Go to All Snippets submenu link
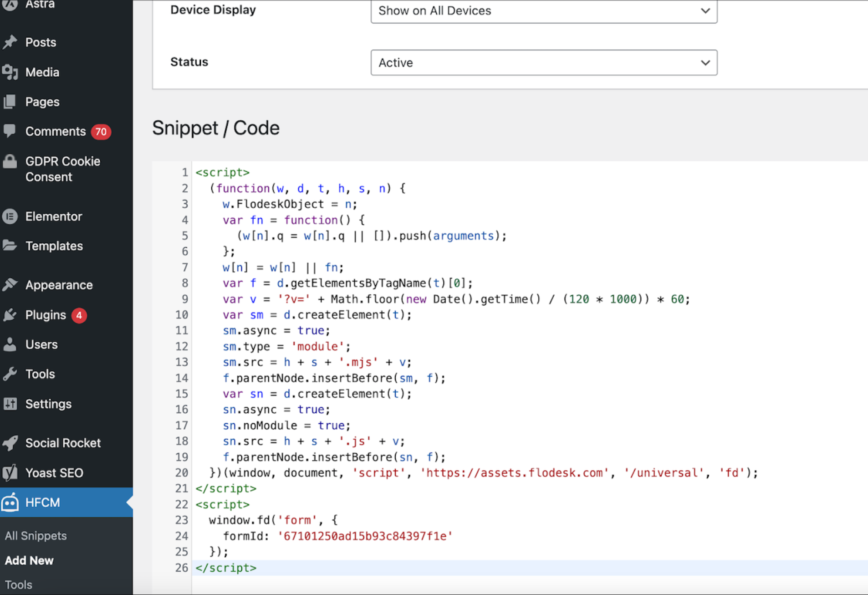 tap(36, 536)
